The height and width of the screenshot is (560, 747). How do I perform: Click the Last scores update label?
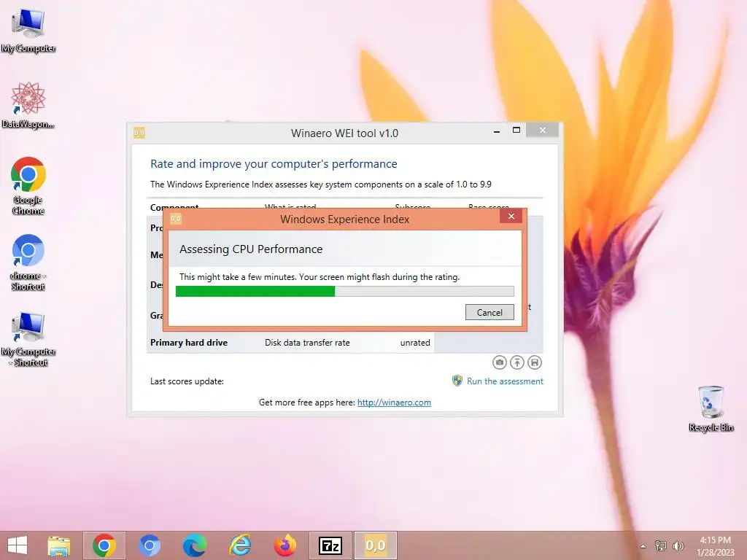click(187, 381)
